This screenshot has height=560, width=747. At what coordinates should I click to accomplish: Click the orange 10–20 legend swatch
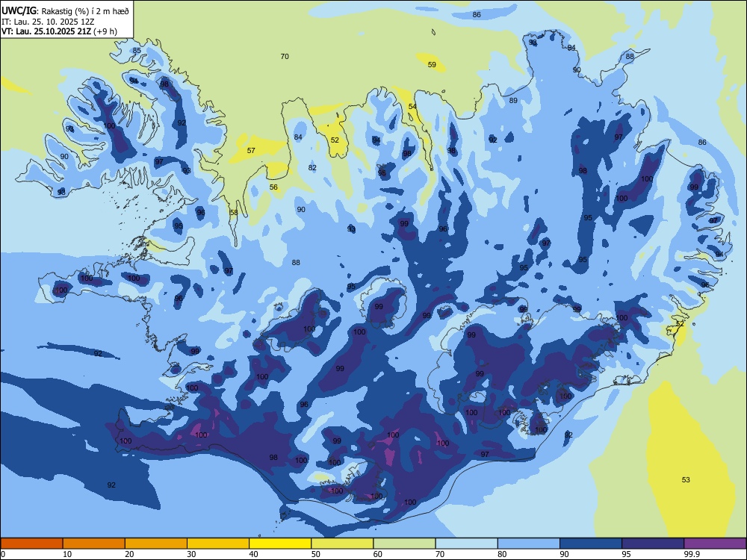coord(94,544)
